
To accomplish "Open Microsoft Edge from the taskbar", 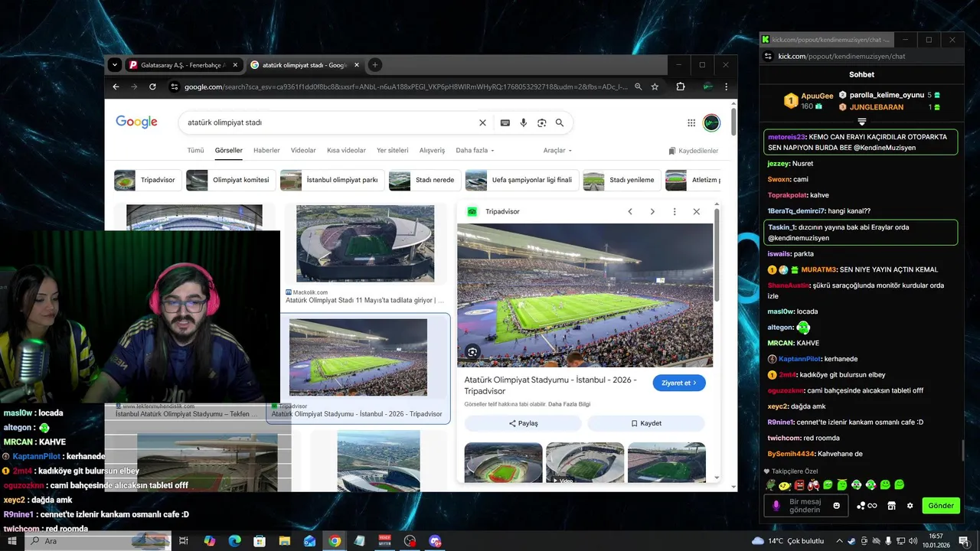I will coord(235,540).
